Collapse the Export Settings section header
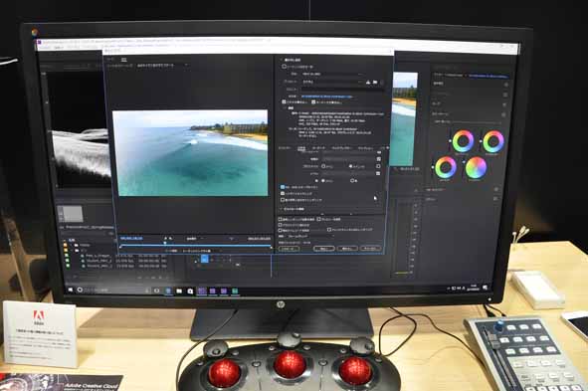 281,60
